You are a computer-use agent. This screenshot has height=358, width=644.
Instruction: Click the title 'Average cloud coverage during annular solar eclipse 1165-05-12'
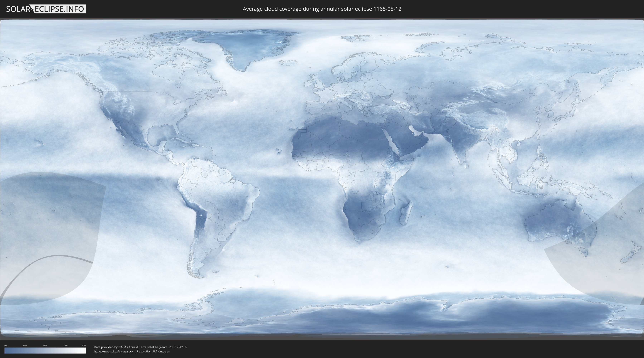[x=322, y=9]
